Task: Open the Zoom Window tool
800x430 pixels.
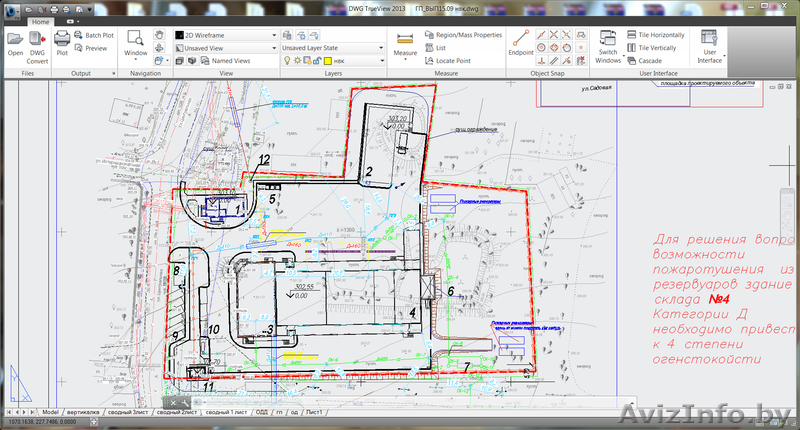Action: tap(136, 42)
